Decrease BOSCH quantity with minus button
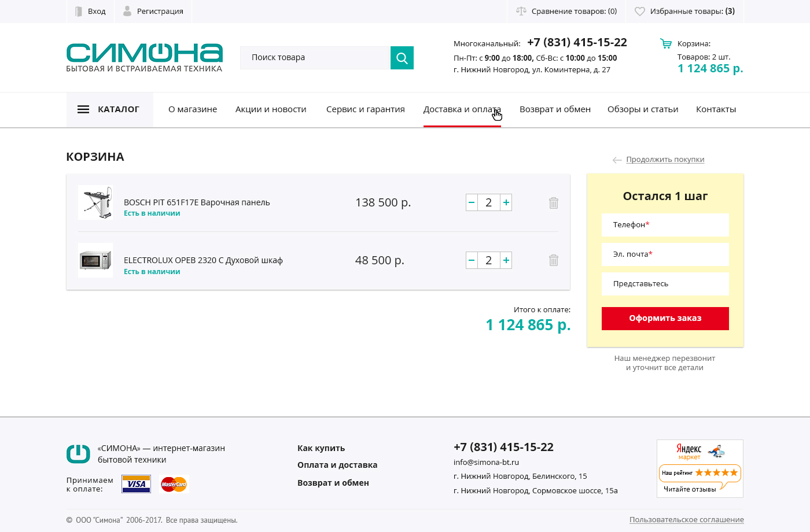 (x=472, y=202)
